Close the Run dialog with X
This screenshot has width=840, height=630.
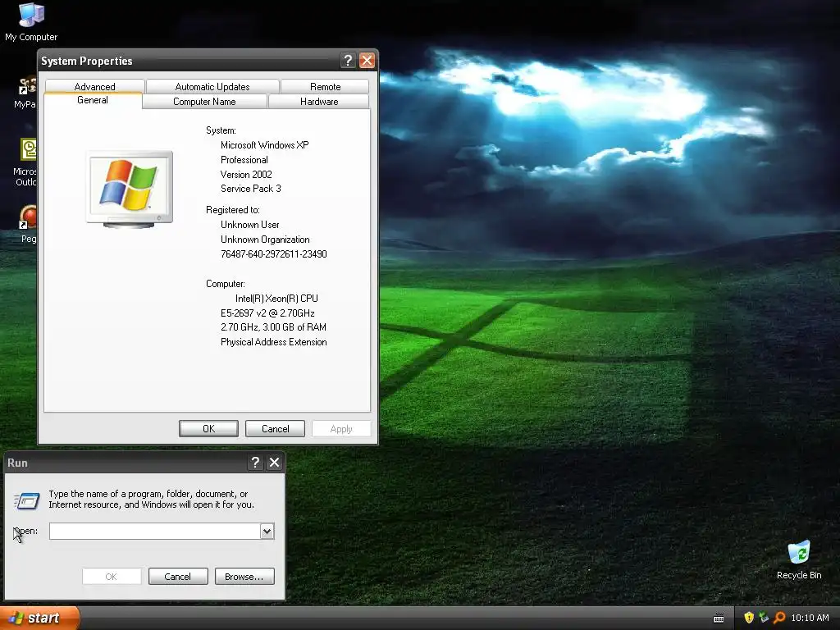(x=274, y=463)
